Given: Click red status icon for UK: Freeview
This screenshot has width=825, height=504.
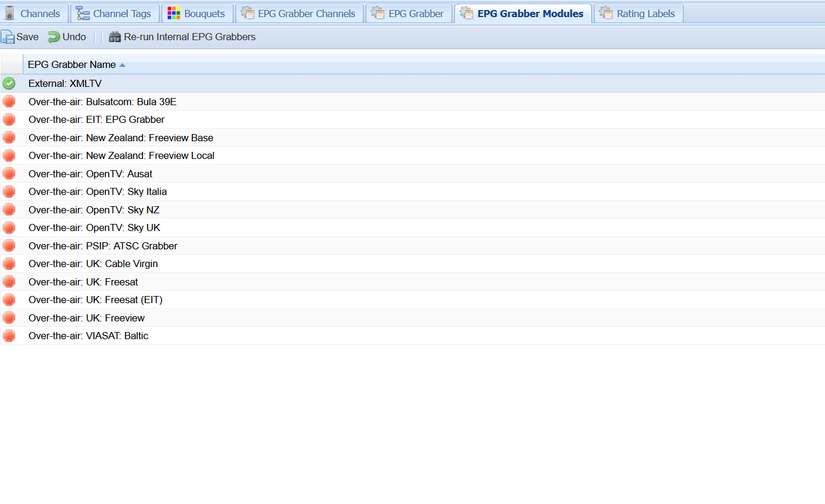Looking at the screenshot, I should point(9,318).
